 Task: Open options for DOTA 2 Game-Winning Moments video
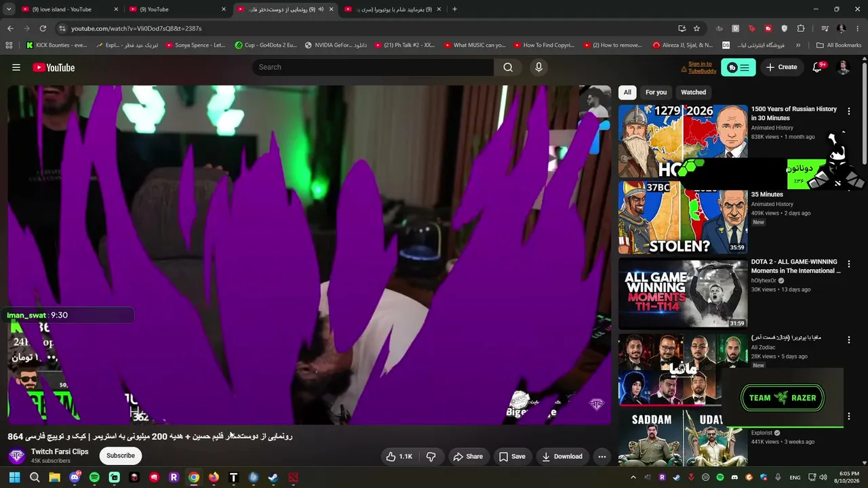(848, 264)
